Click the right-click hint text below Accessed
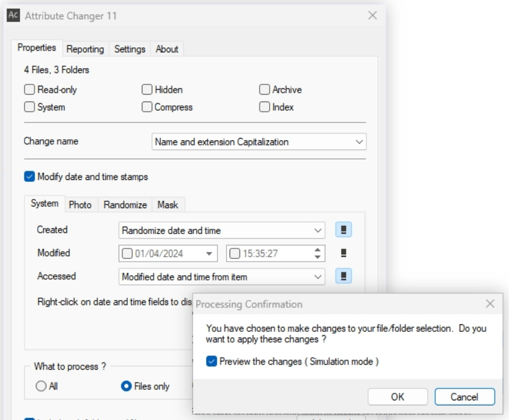The image size is (509, 420). click(x=115, y=302)
